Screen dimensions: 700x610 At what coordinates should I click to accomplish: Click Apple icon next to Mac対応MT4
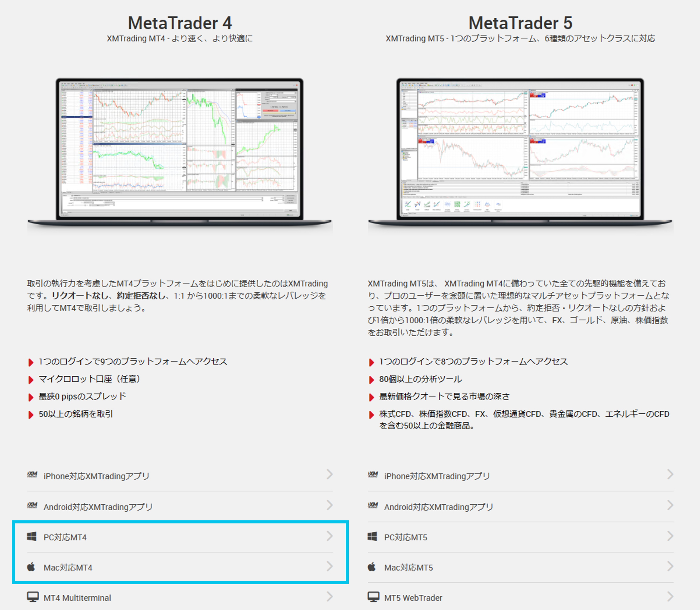point(31,567)
